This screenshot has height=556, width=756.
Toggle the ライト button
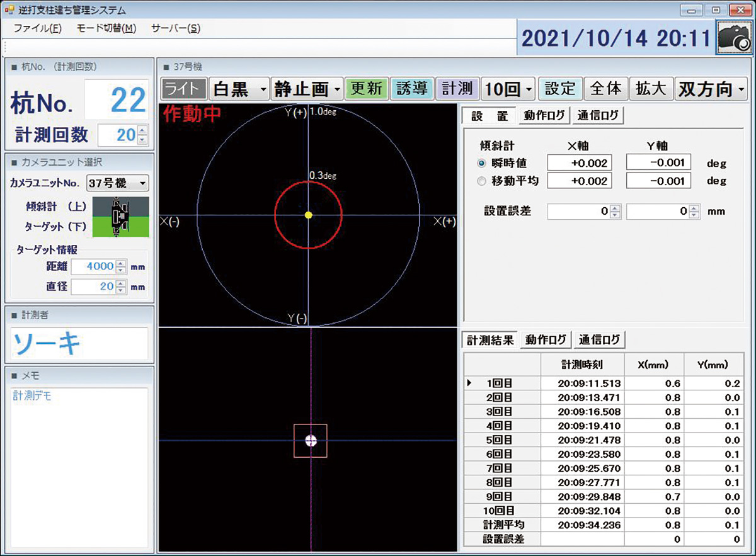click(184, 89)
